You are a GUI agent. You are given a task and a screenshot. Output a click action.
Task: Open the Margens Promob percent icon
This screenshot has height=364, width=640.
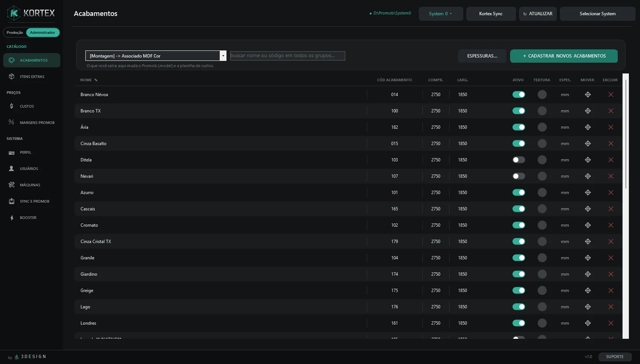tap(12, 122)
